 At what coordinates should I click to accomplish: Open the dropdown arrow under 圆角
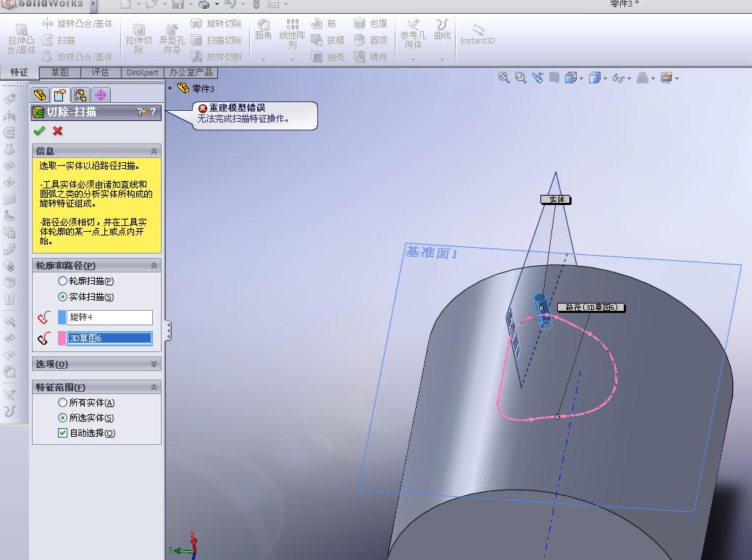click(263, 59)
